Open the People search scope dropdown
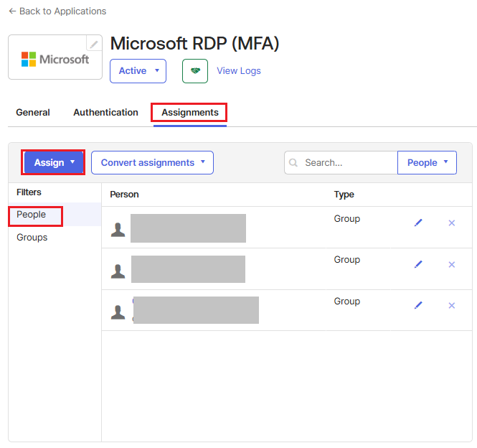This screenshot has width=477, height=448. click(x=428, y=162)
